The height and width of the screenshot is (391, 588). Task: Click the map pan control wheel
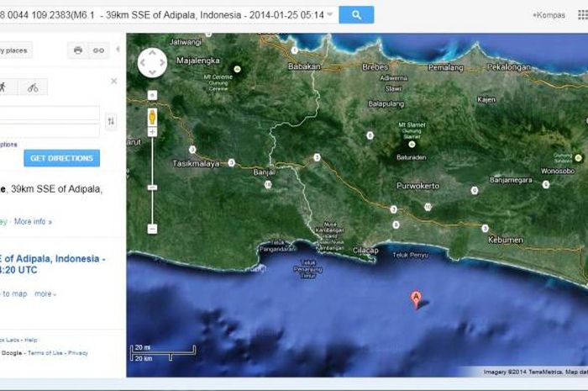[152, 62]
